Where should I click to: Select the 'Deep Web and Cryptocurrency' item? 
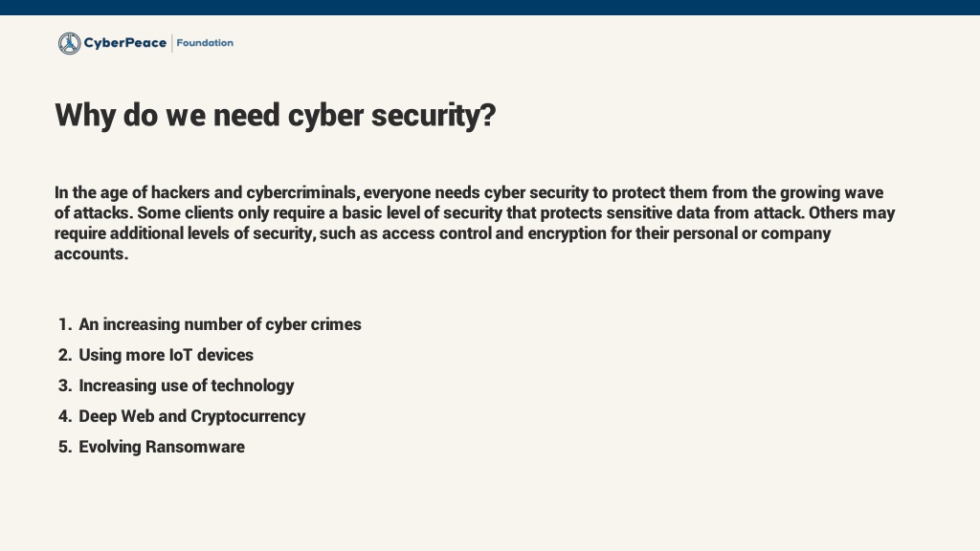pyautogui.click(x=191, y=417)
